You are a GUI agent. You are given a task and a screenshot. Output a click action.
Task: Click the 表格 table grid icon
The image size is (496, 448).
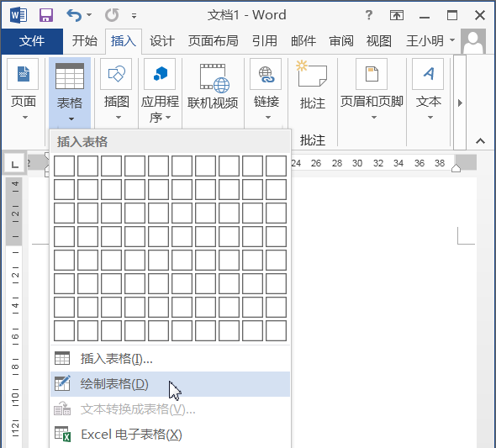click(70, 76)
